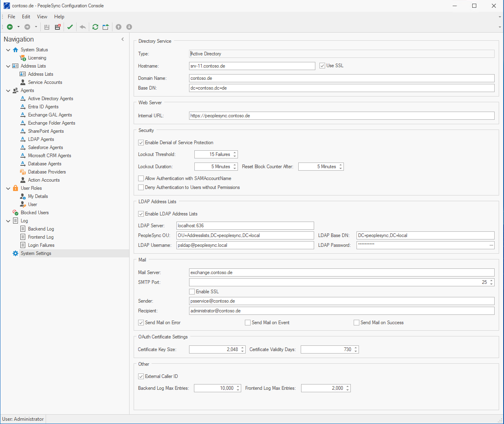504x424 pixels.
Task: Click the green back navigation arrow
Action: pos(10,27)
